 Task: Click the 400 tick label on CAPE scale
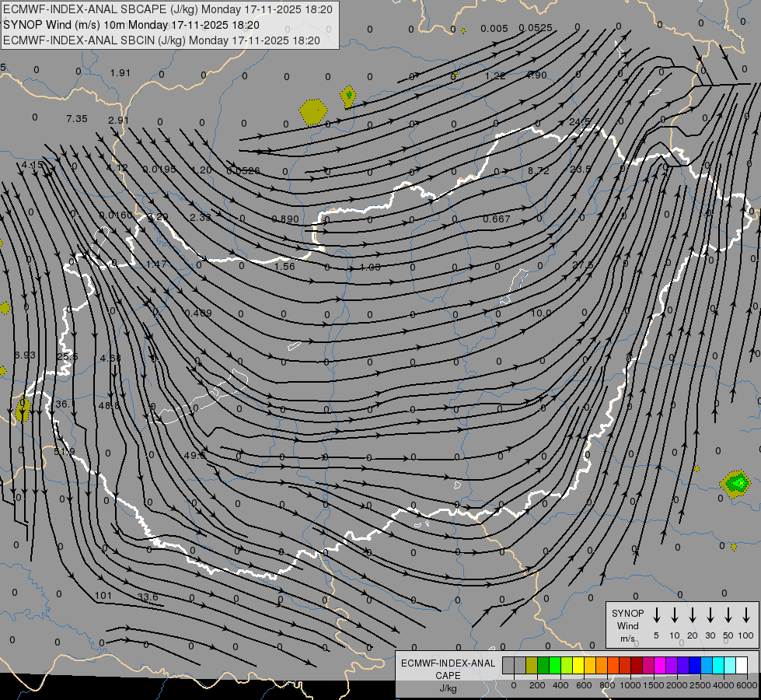(x=560, y=685)
